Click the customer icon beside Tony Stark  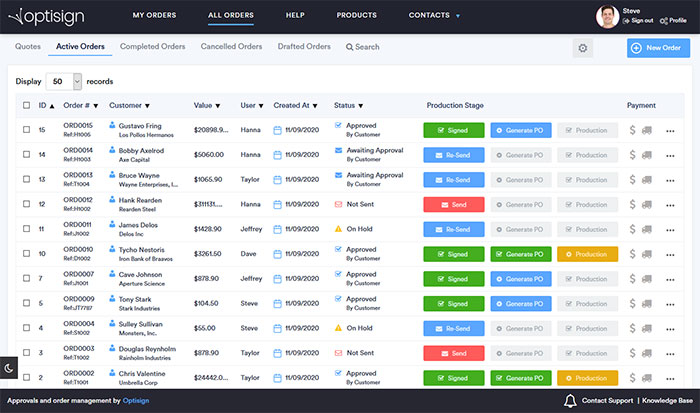(112, 298)
